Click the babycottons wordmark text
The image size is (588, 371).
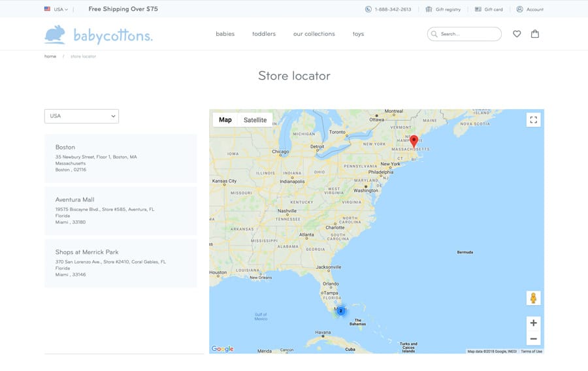coord(113,36)
